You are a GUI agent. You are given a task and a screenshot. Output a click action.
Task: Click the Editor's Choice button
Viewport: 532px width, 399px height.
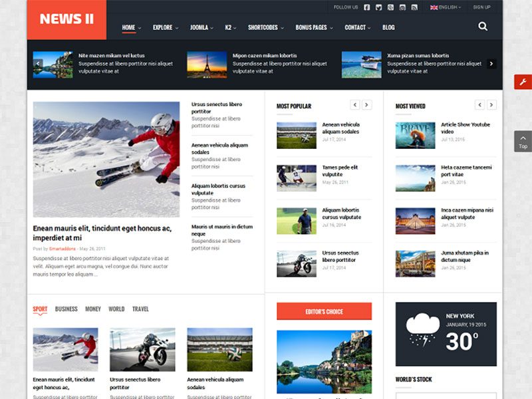324,311
